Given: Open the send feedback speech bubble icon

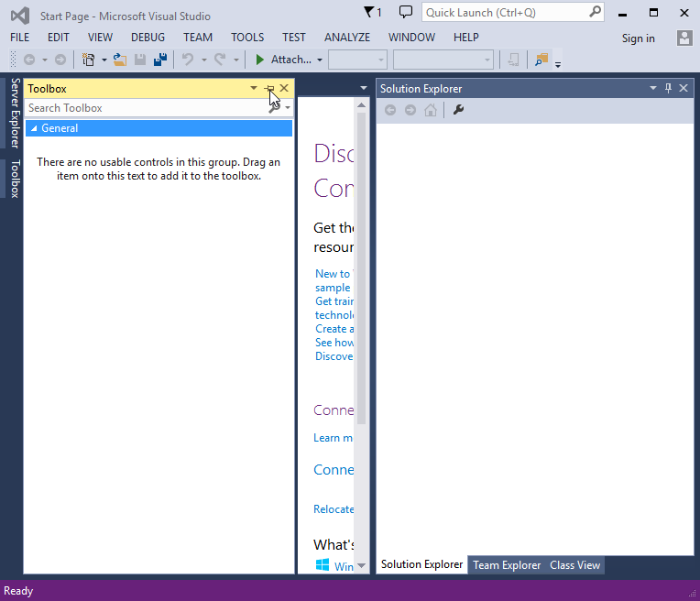Looking at the screenshot, I should tap(405, 12).
